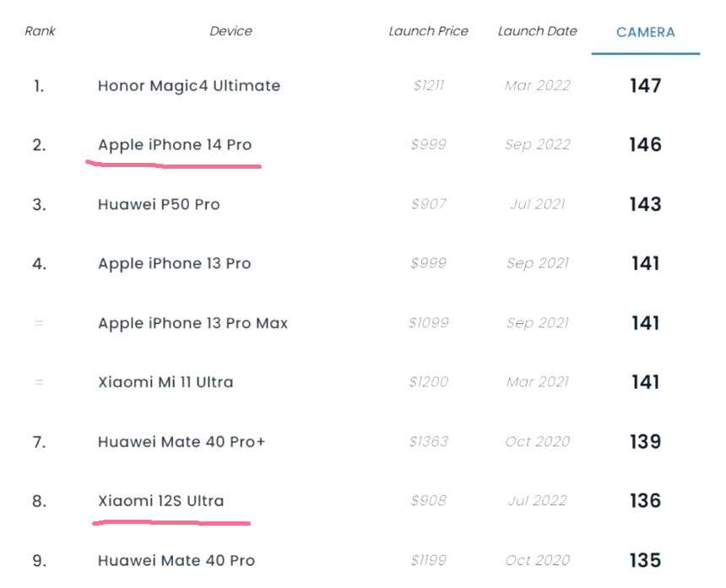Click the Rank column header
Image resolution: width=726 pixels, height=588 pixels.
tap(40, 31)
